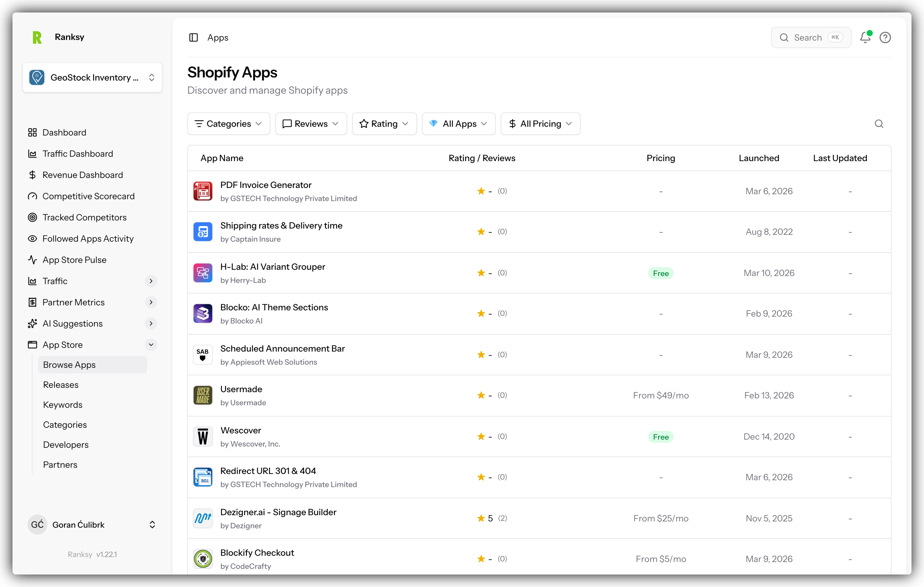The width and height of the screenshot is (924, 587).
Task: Select Browse Apps in the sidebar
Action: (92, 365)
